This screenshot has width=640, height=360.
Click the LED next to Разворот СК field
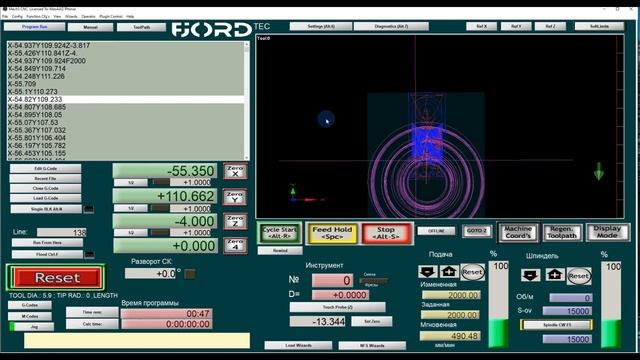pos(189,274)
